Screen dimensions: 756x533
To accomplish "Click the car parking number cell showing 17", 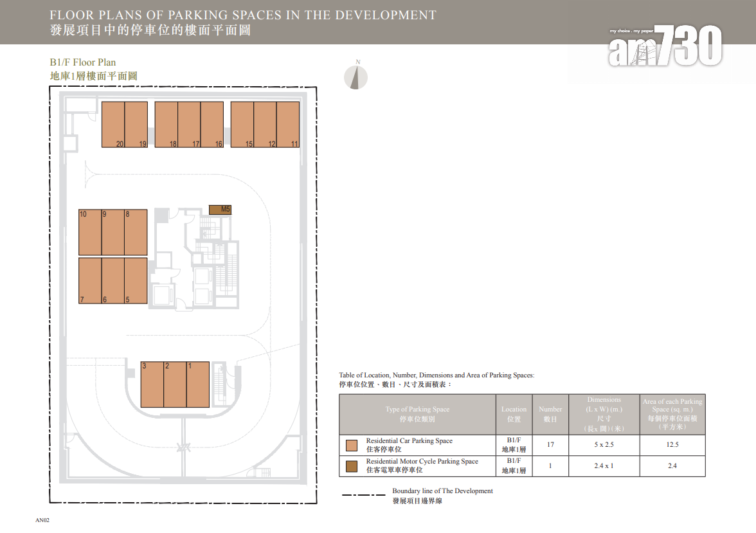I will point(550,445).
